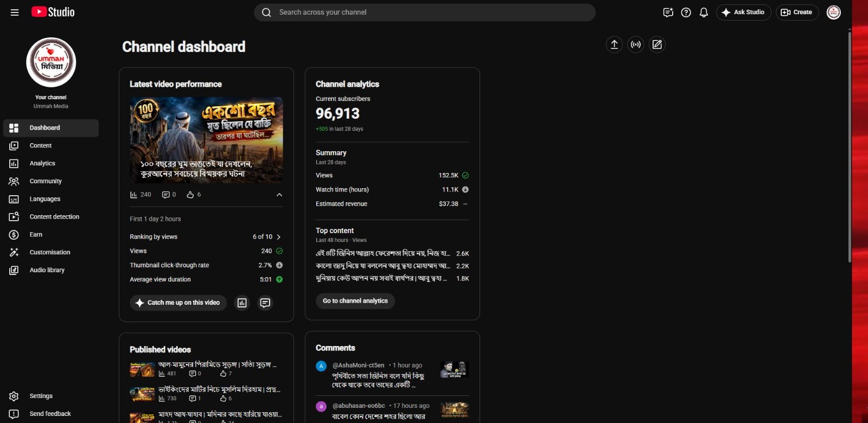
Task: Click Go to channel analytics
Action: [355, 301]
